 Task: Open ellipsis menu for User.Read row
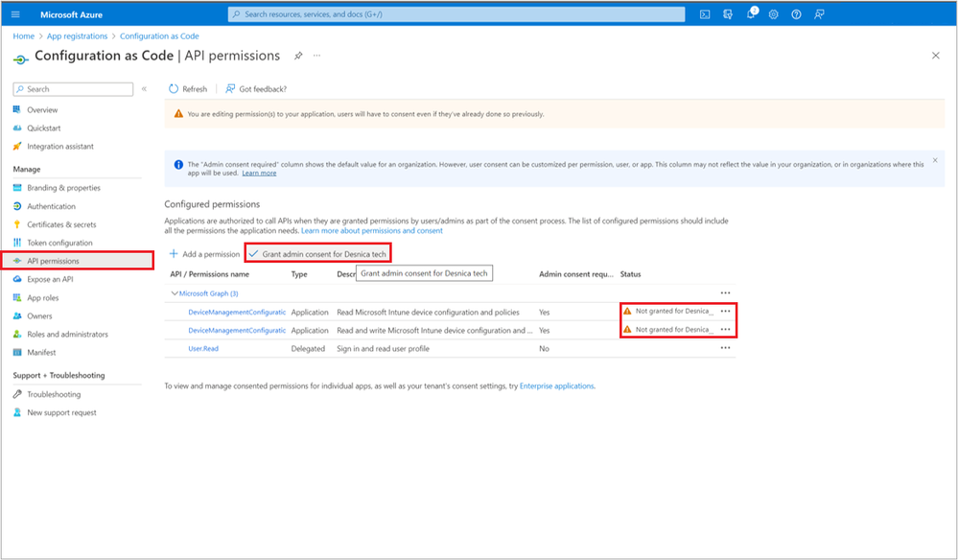click(x=725, y=348)
